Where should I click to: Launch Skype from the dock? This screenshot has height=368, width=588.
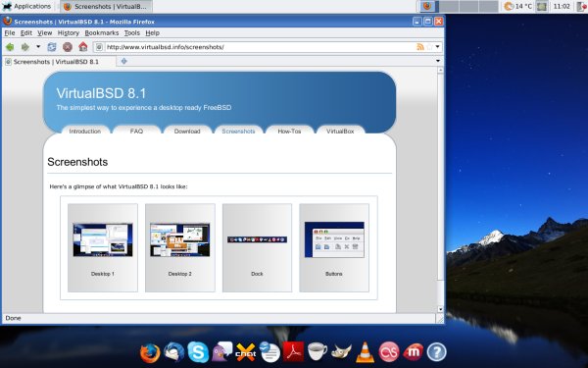[198, 352]
